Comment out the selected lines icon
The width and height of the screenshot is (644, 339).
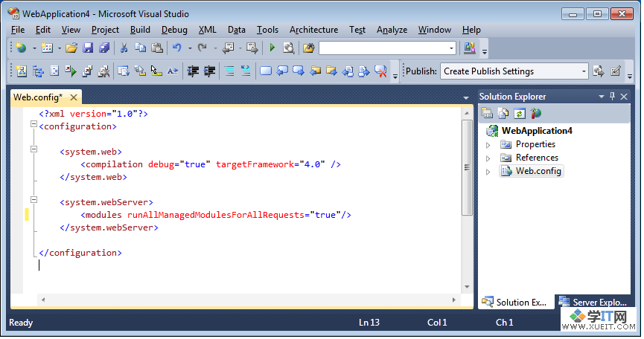[229, 71]
